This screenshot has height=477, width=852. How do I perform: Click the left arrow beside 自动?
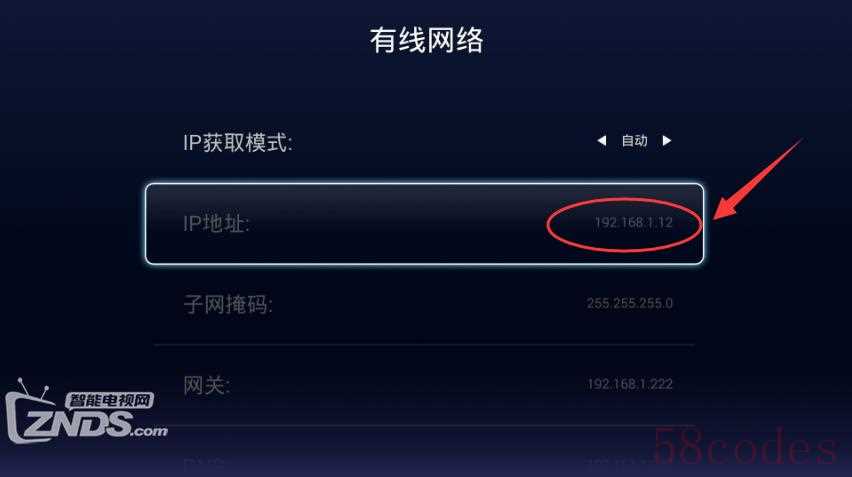click(x=602, y=141)
